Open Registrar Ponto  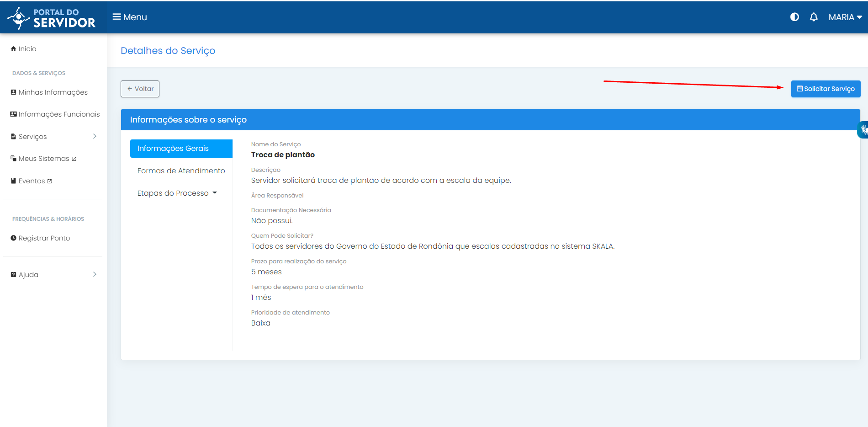click(40, 238)
